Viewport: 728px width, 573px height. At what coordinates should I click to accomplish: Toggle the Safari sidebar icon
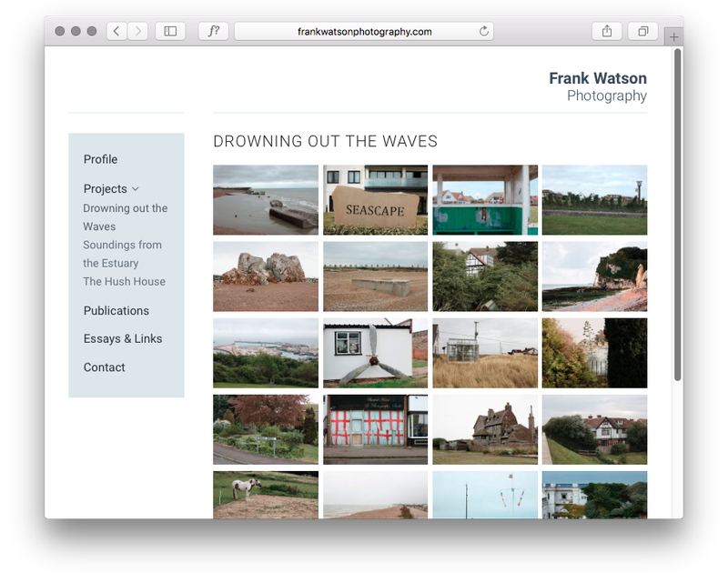click(170, 31)
